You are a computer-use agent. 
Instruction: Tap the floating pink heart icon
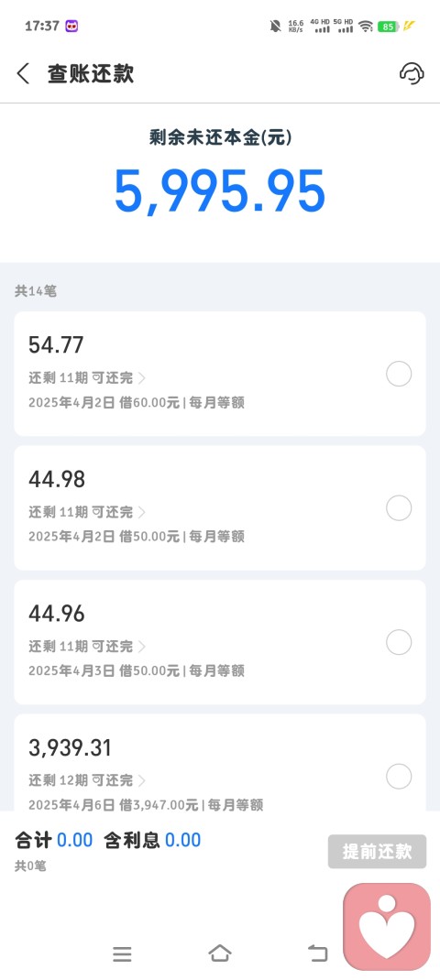point(388,926)
